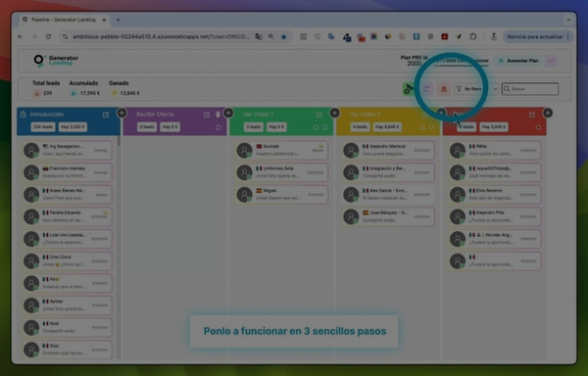Edit the Introducción stage with pencil icon
The image size is (588, 376).
click(106, 115)
